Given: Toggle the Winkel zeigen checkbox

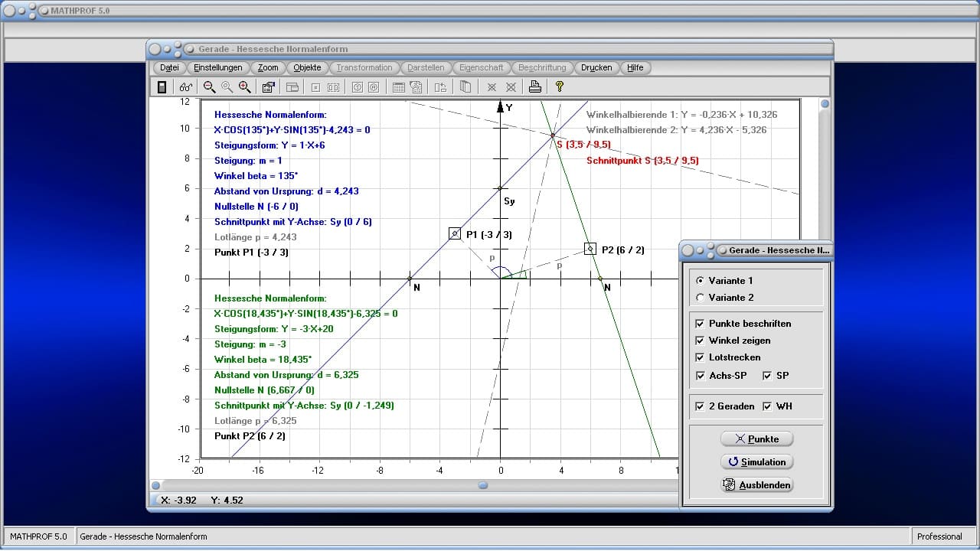Looking at the screenshot, I should point(700,341).
